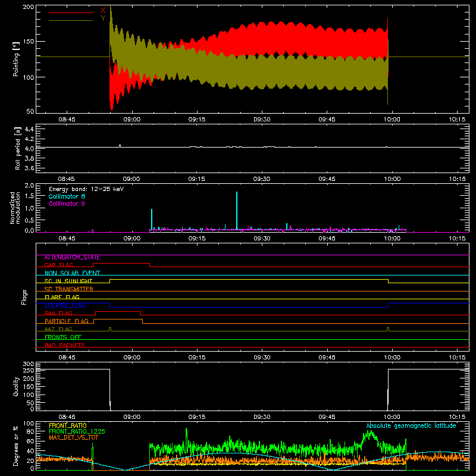Screen dimensions: 476x476
Task: Click the 250 tick on Quality axis
Action: [29, 371]
